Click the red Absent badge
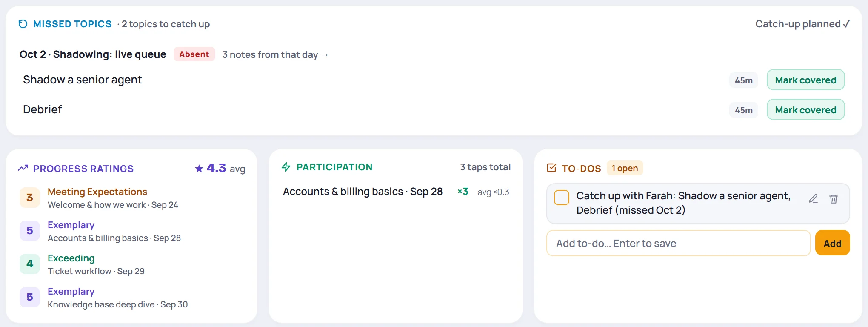 (194, 54)
